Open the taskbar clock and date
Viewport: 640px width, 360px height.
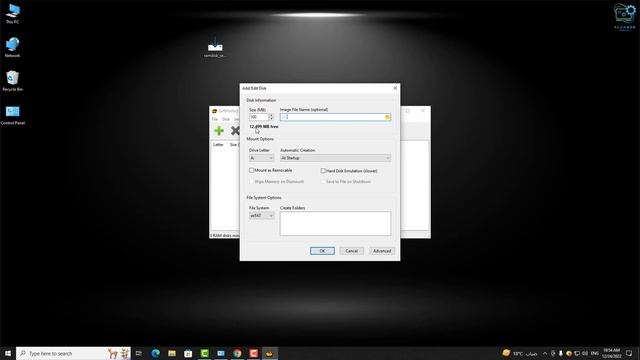(612, 353)
